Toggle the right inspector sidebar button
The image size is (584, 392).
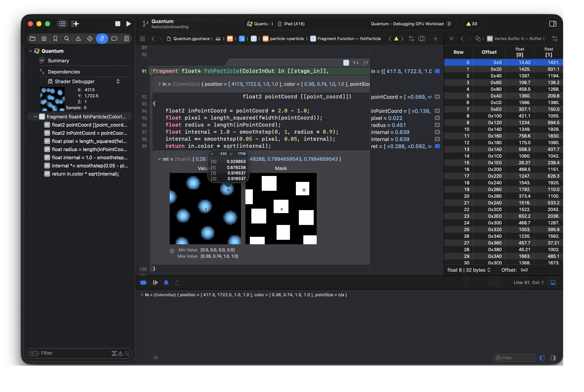tap(553, 24)
